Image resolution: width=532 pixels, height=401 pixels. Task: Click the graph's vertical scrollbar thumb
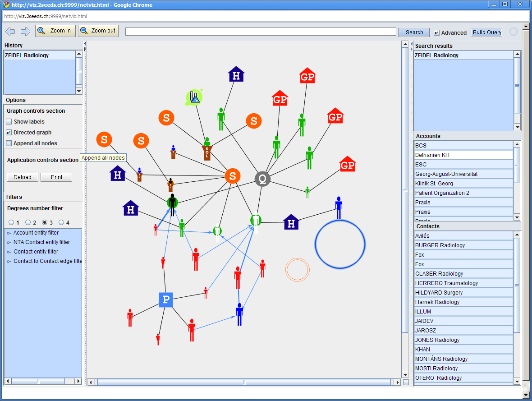click(405, 190)
